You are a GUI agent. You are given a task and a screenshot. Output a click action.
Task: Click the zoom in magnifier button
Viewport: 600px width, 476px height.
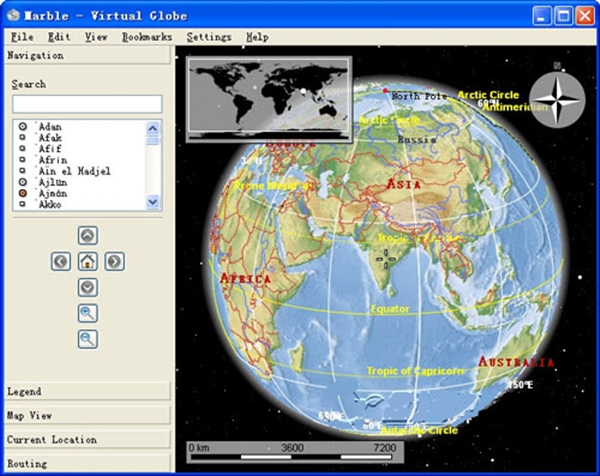point(88,313)
